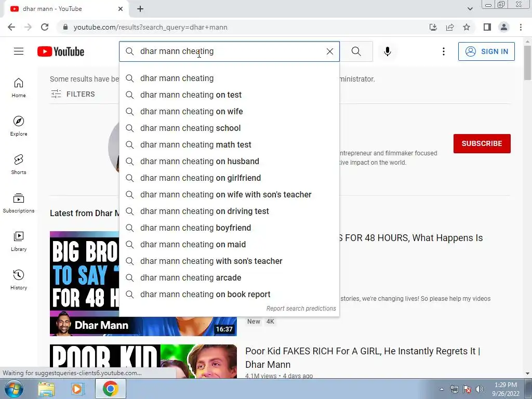This screenshot has width=532, height=399.
Task: Select suggestion "dhar mann cheating on test"
Action: [x=229, y=95]
